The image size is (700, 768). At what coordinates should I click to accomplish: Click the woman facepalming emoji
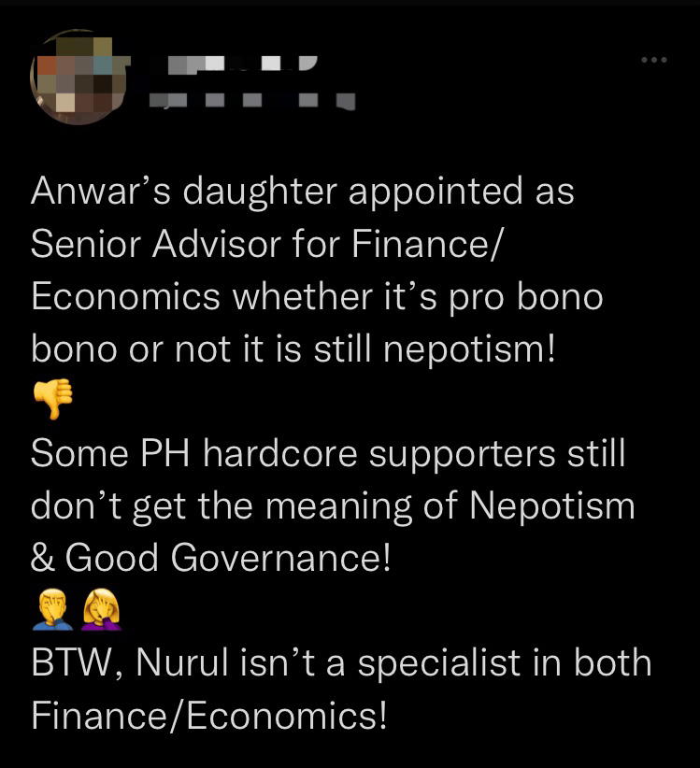click(x=102, y=609)
